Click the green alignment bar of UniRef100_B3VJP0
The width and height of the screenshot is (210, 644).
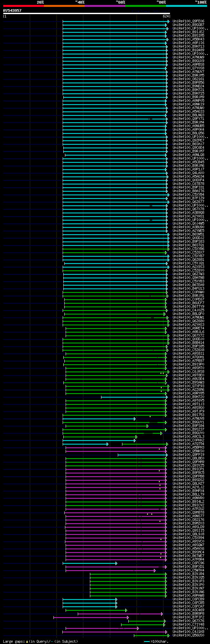point(128,585)
